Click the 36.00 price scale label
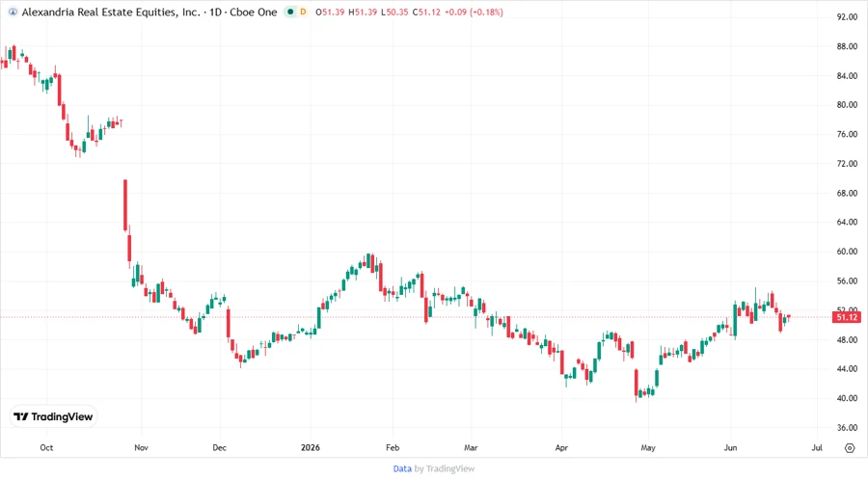Viewport: 868px width, 480px height. click(x=847, y=427)
